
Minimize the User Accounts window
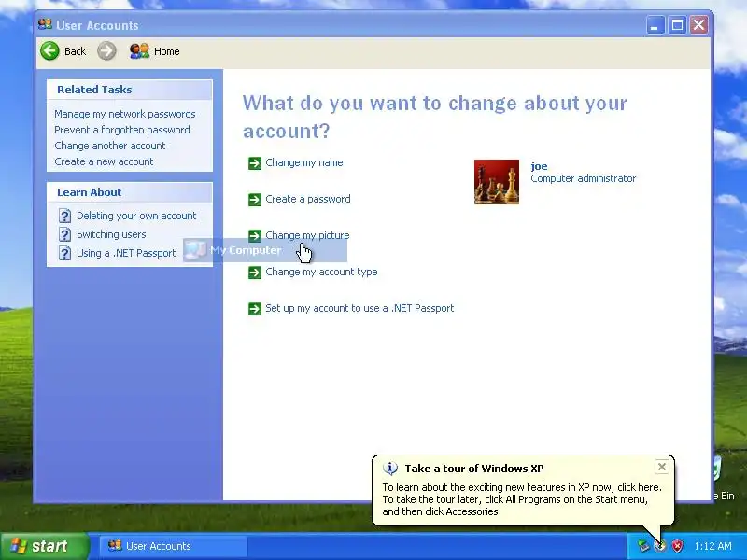pyautogui.click(x=655, y=25)
